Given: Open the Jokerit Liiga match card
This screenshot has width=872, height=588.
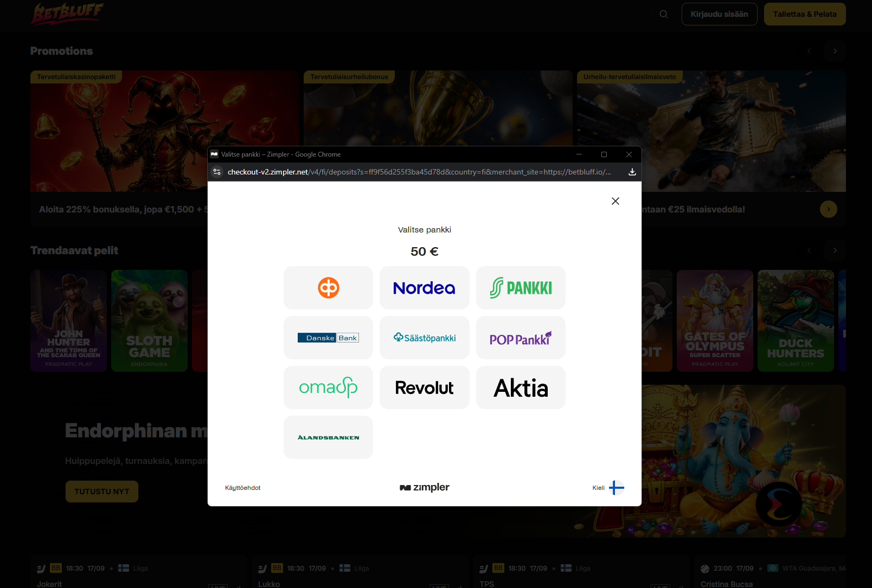Looking at the screenshot, I should click(138, 572).
